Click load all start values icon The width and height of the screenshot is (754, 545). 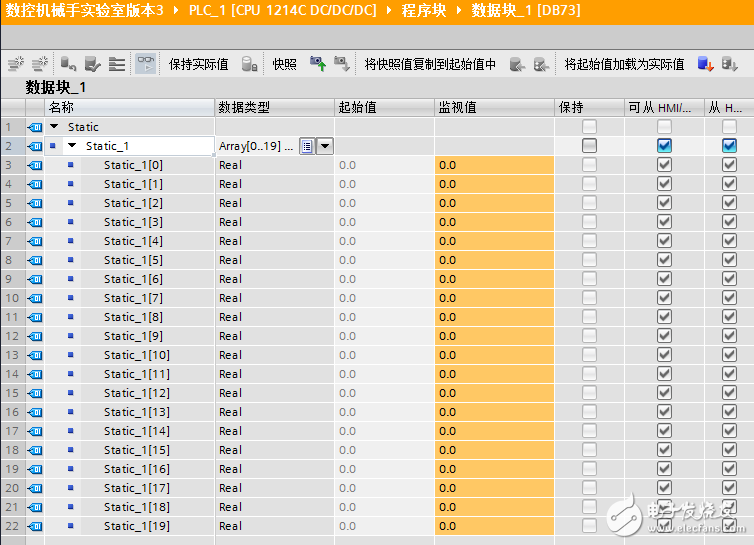(x=729, y=64)
